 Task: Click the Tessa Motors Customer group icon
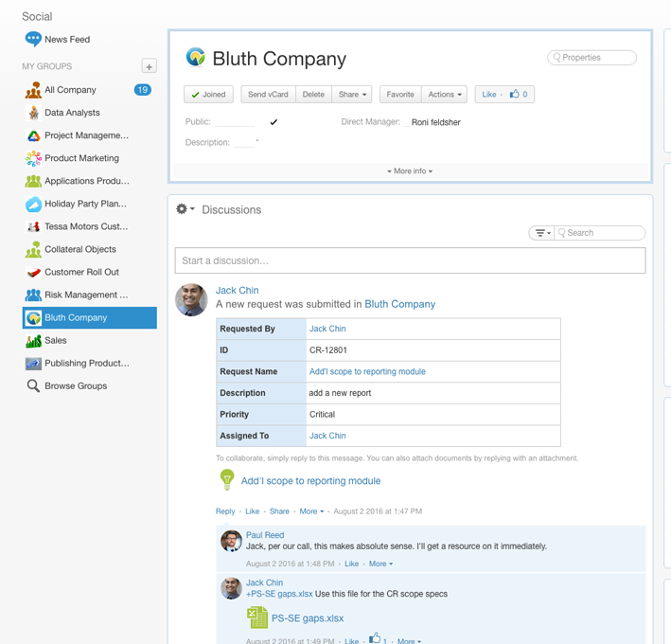pyautogui.click(x=33, y=226)
